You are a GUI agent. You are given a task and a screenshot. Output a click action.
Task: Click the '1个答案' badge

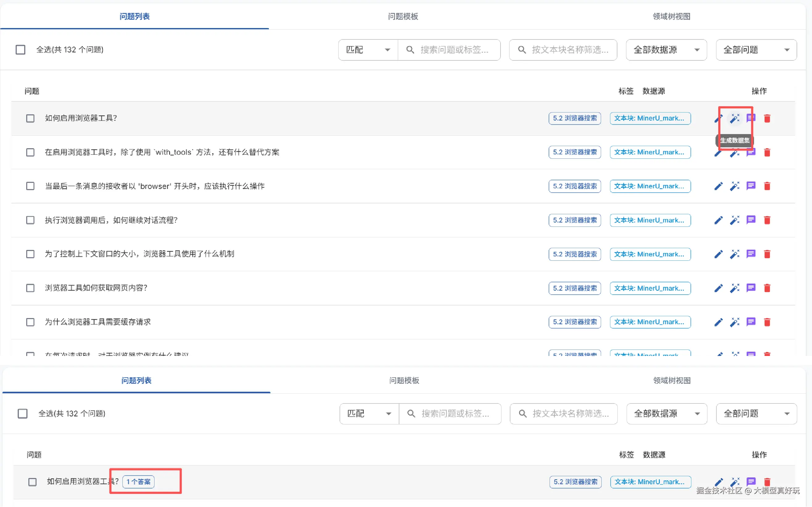[x=138, y=482]
